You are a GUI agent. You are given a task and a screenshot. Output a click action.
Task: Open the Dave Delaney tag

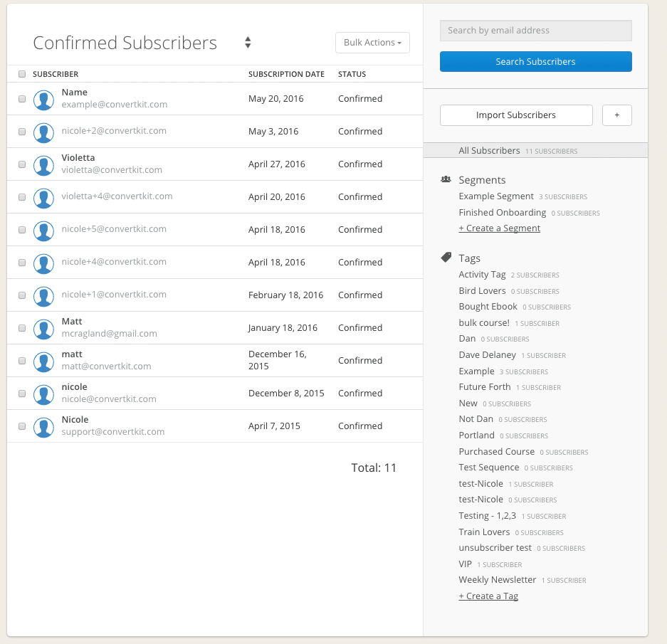[x=487, y=355]
